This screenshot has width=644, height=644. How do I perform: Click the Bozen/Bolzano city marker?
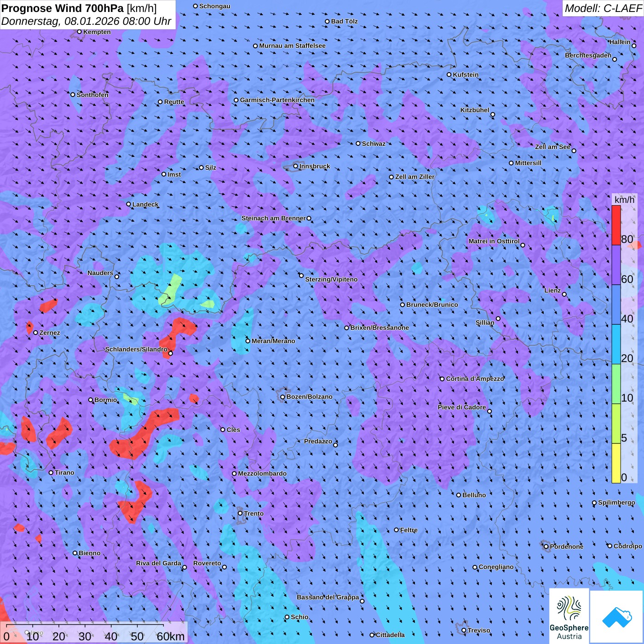tap(282, 397)
